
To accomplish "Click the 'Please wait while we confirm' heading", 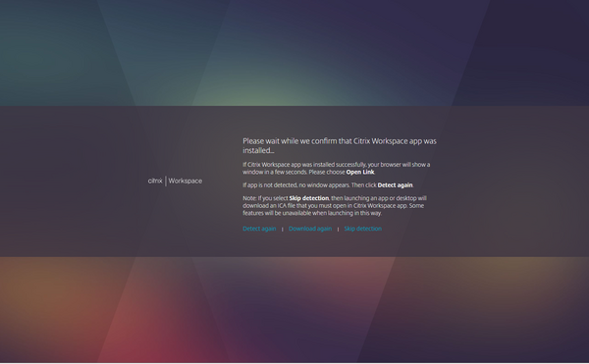I will 340,145.
